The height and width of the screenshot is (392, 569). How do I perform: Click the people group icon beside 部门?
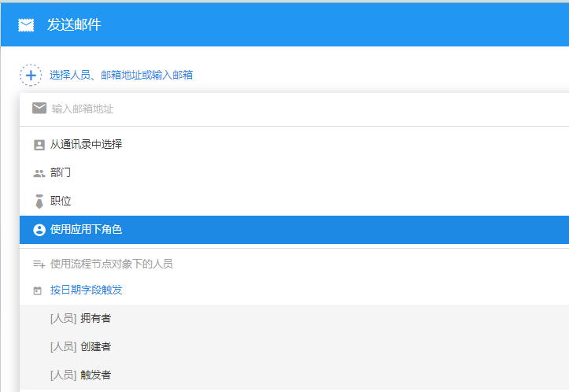click(x=39, y=173)
